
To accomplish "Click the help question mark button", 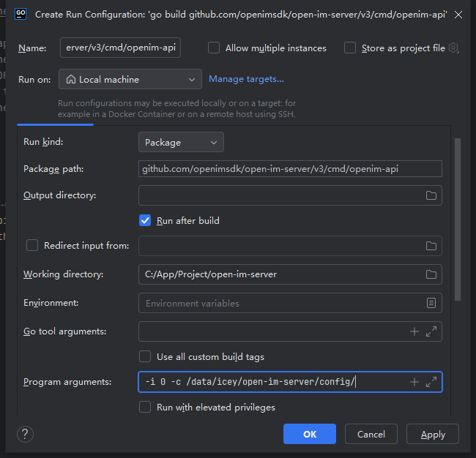I will coord(25,434).
